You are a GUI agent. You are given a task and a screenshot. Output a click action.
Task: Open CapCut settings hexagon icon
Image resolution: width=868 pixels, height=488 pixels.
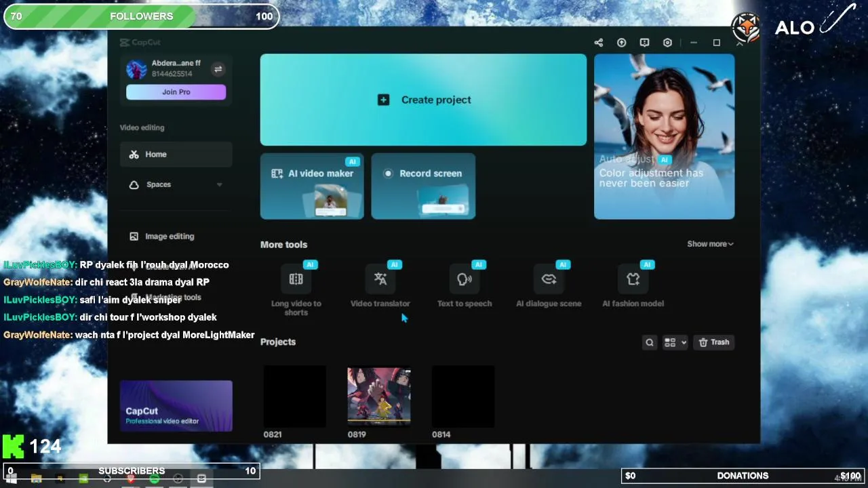click(x=667, y=43)
